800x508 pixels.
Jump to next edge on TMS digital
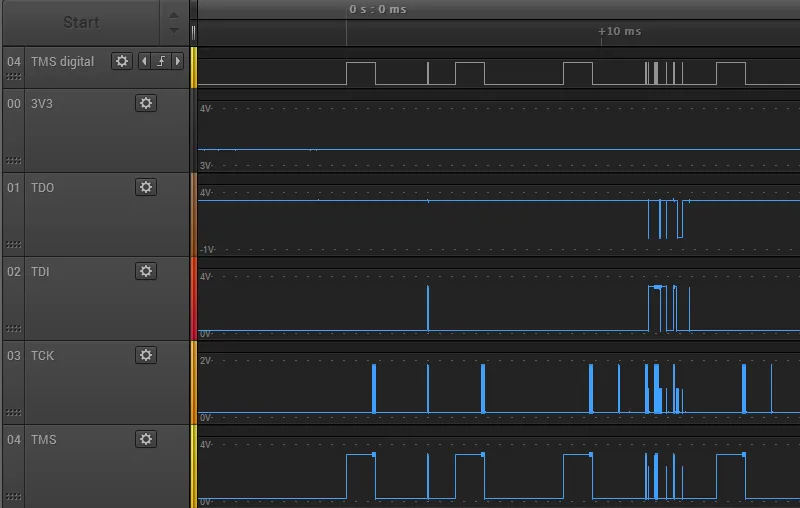pyautogui.click(x=178, y=61)
